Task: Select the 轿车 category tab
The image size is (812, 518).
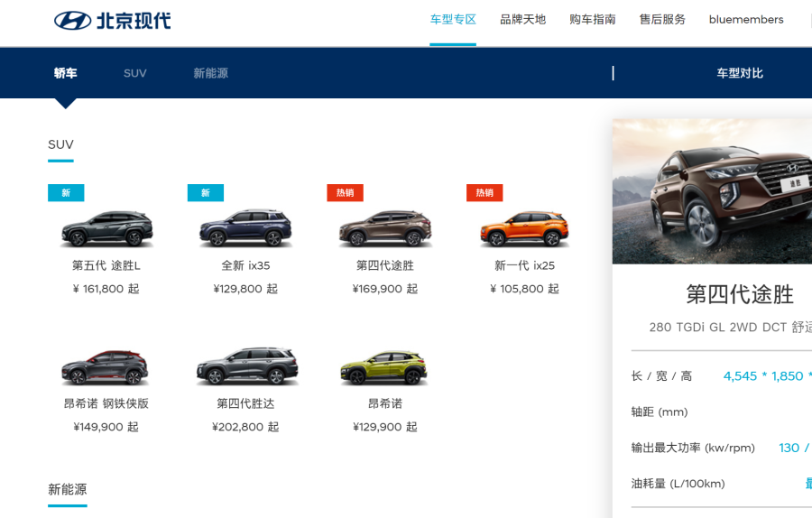Action: 65,73
